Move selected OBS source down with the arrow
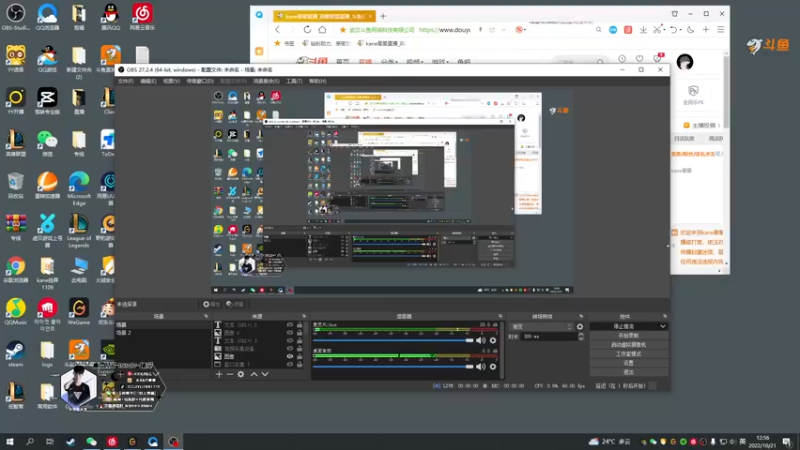This screenshot has width=800, height=450. point(265,374)
